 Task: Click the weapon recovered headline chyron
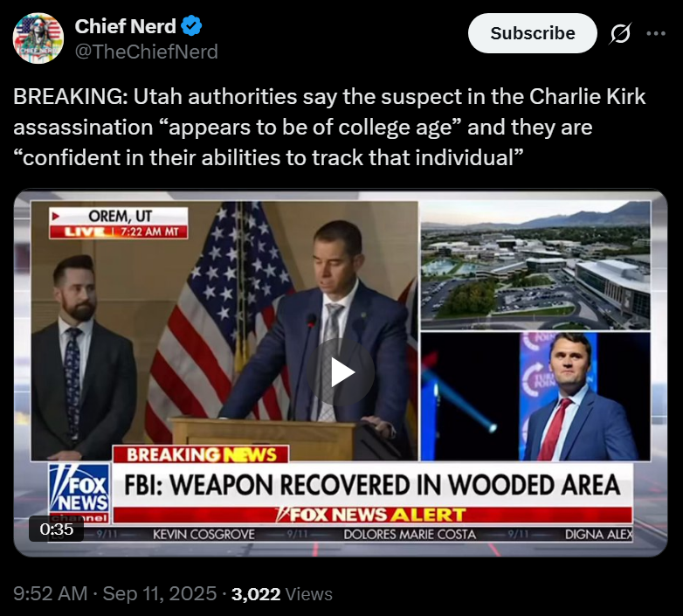pyautogui.click(x=372, y=485)
